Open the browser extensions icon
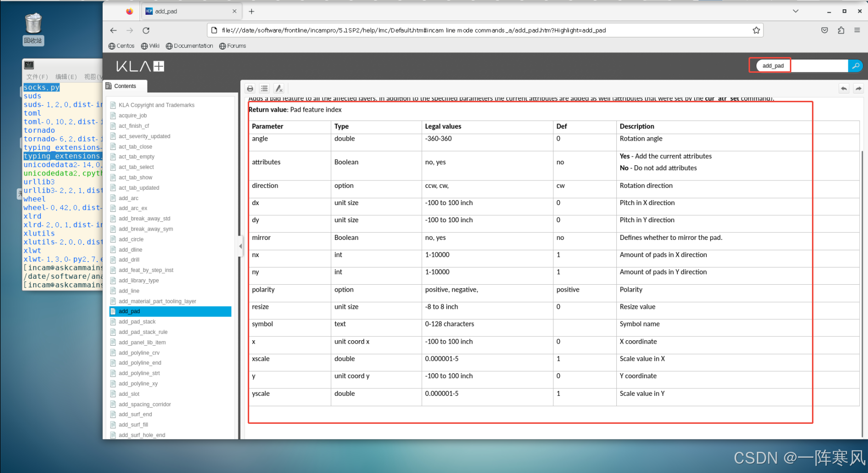Viewport: 868px width, 473px height. pyautogui.click(x=841, y=30)
